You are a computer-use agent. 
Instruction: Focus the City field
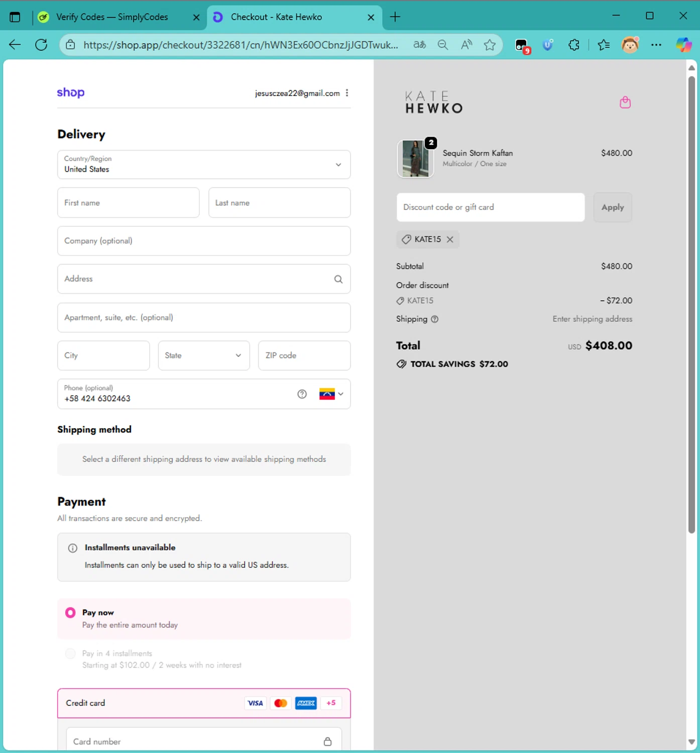point(103,355)
